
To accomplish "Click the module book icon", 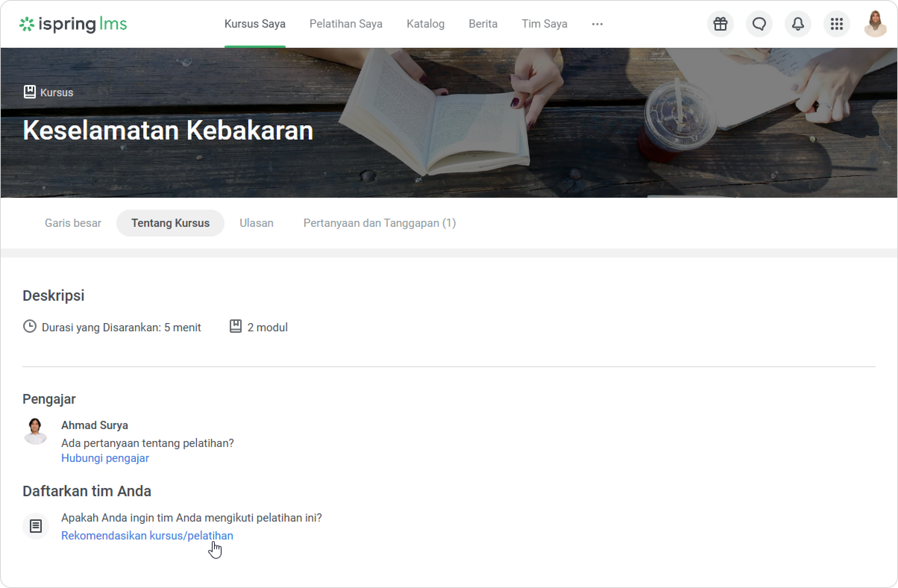I will 235,326.
